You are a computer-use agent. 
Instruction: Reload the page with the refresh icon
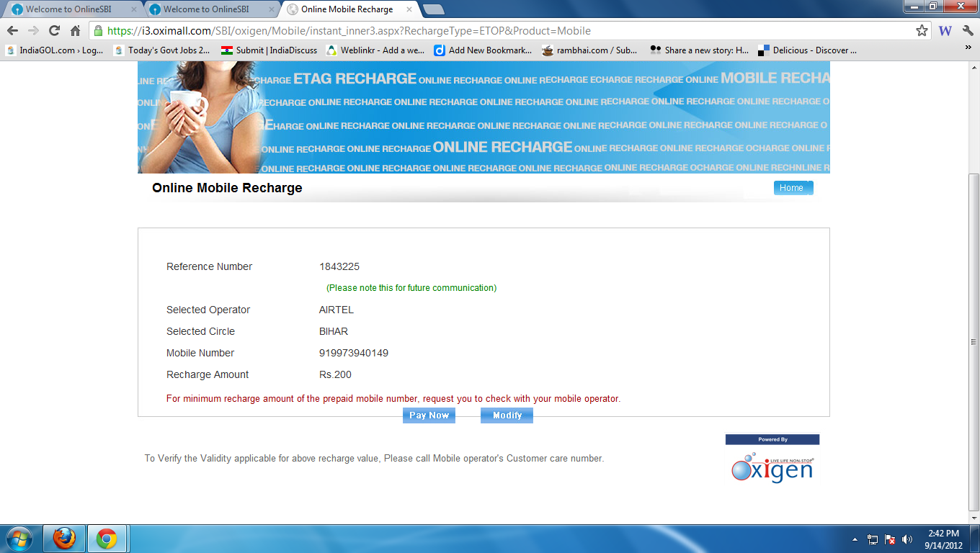pyautogui.click(x=54, y=31)
